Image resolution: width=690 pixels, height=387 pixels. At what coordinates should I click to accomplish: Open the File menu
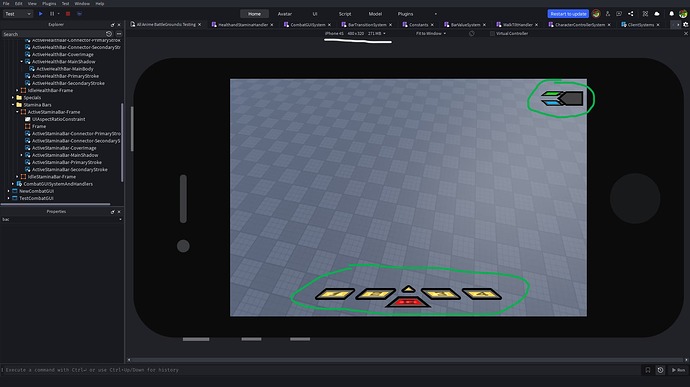[x=6, y=4]
